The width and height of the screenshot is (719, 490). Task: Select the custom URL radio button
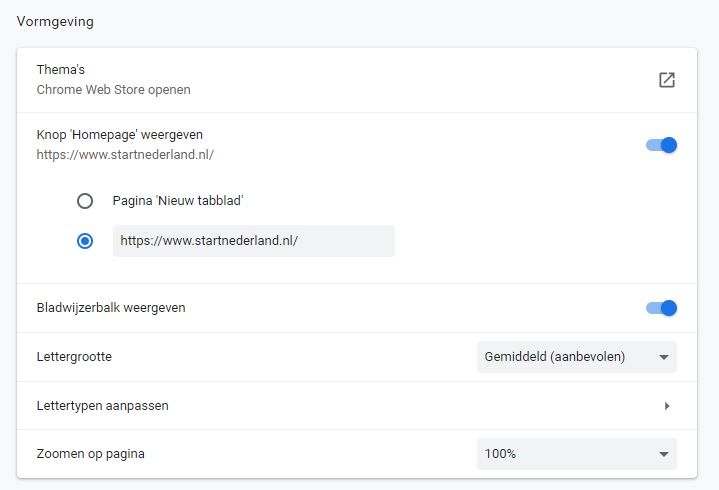tap(85, 241)
